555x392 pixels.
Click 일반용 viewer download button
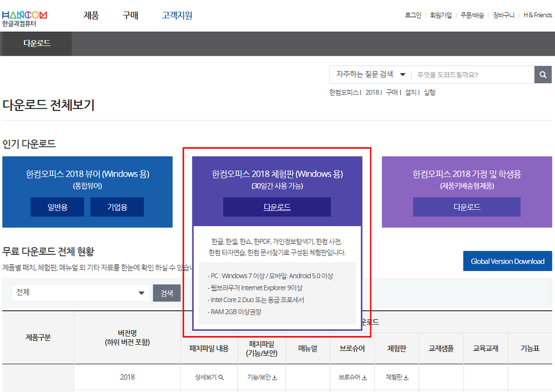coord(57,207)
